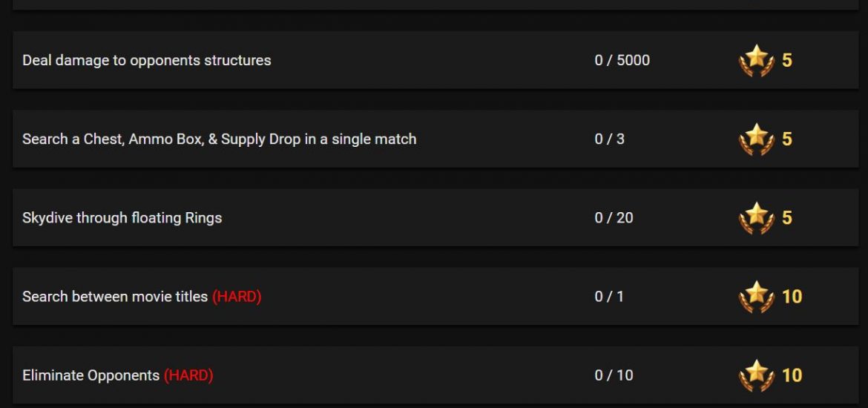Open the 'Skydive through floating Rings' challenge
This screenshot has height=408, width=868.
122,217
